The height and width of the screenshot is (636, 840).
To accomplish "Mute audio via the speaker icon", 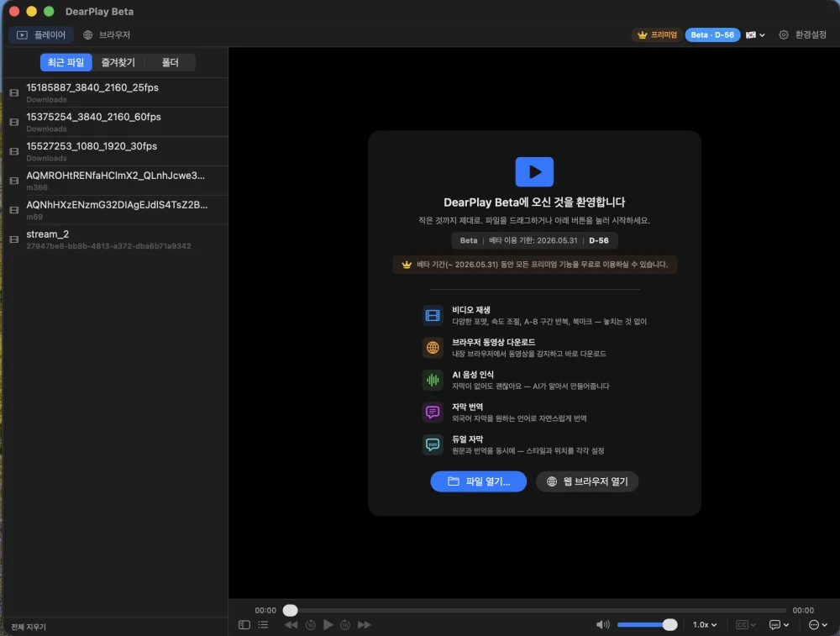I will (x=602, y=625).
